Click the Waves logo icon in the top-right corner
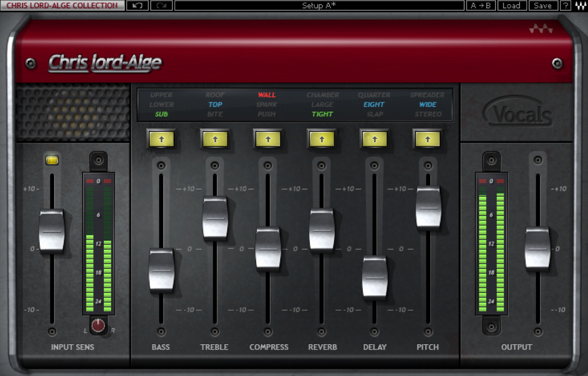 point(580,6)
